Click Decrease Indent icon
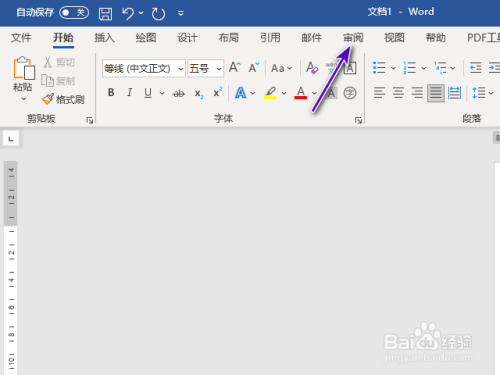Viewport: 500px width, 375px height. pos(476,68)
